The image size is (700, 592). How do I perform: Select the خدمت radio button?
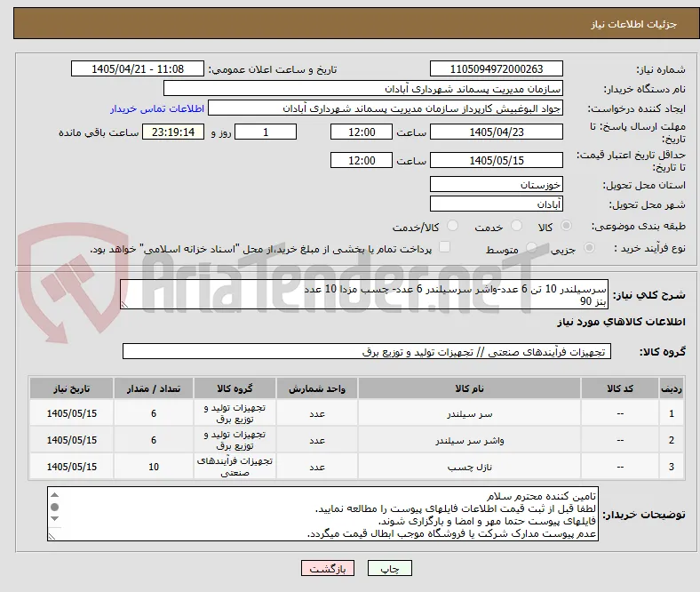(x=516, y=226)
